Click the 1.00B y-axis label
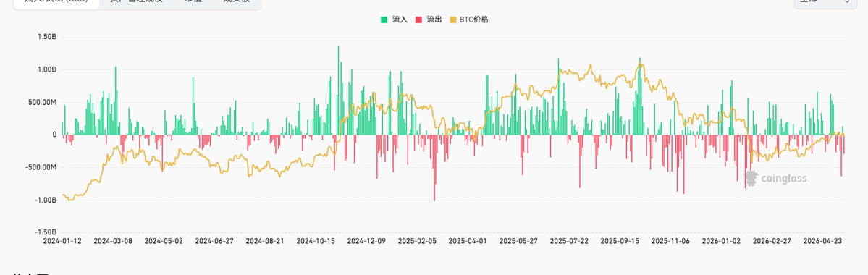Image resolution: width=868 pixels, height=275 pixels. [x=48, y=69]
